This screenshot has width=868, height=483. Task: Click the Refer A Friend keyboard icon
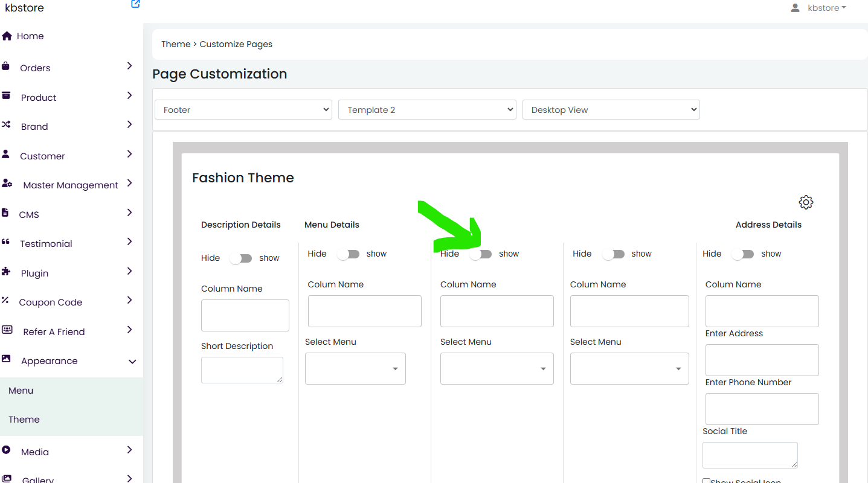[7, 330]
